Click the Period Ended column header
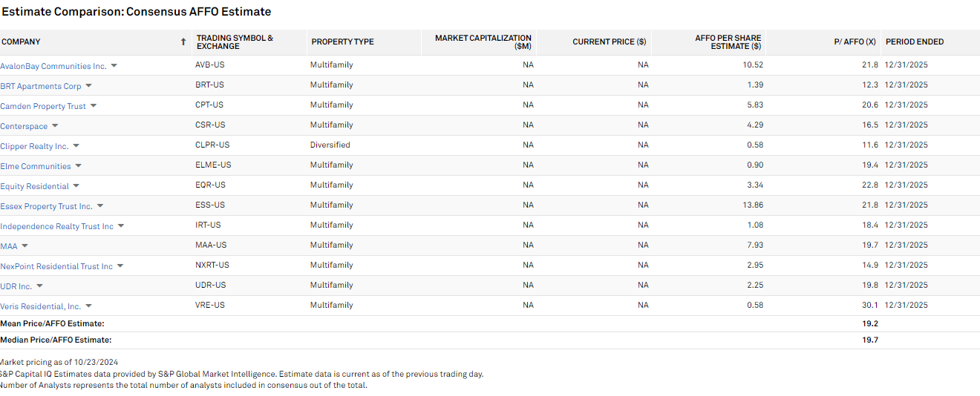The image size is (980, 396). tap(915, 42)
